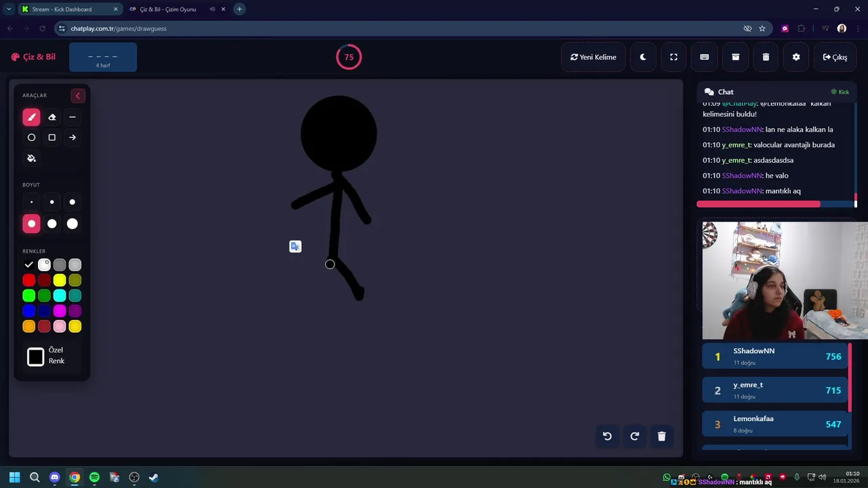
Task: Pick the dark maroon color swatch
Action: pos(44,280)
